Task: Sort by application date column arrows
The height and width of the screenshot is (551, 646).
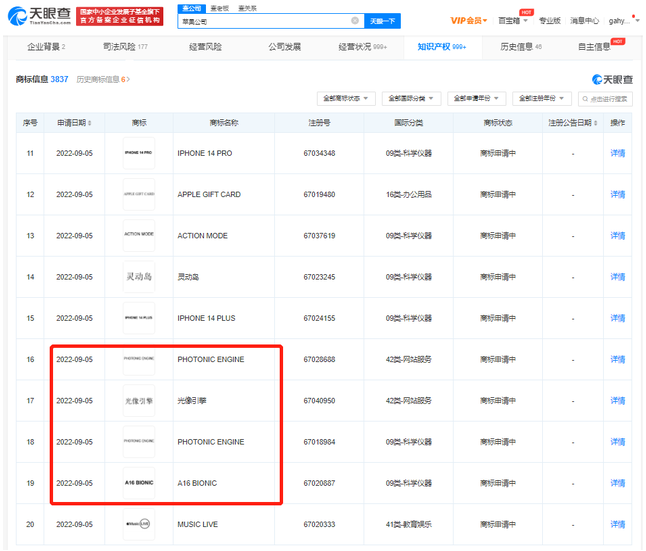Action: 89,123
